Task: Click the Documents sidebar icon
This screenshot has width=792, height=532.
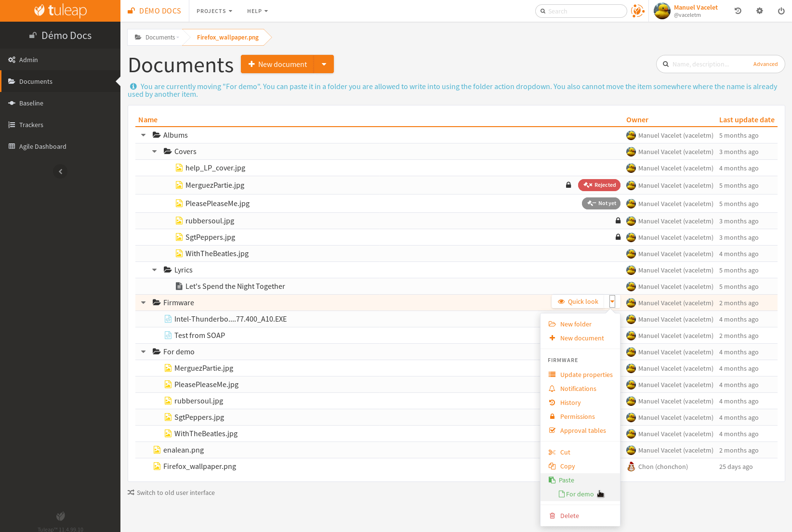Action: (x=12, y=81)
